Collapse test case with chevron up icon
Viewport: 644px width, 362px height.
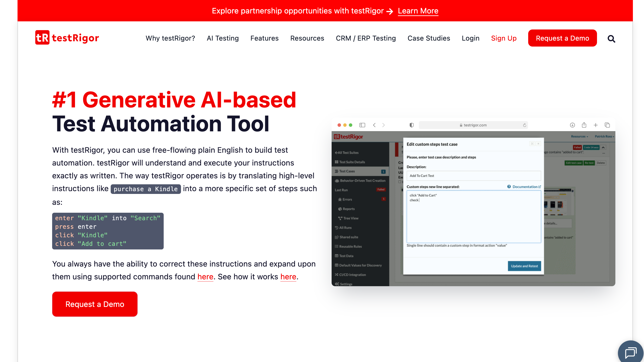[603, 147]
